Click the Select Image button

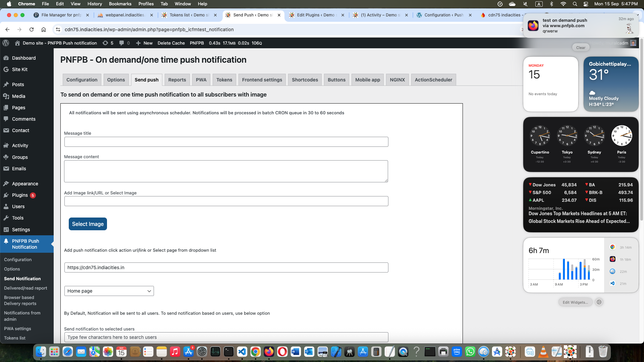[x=88, y=224]
